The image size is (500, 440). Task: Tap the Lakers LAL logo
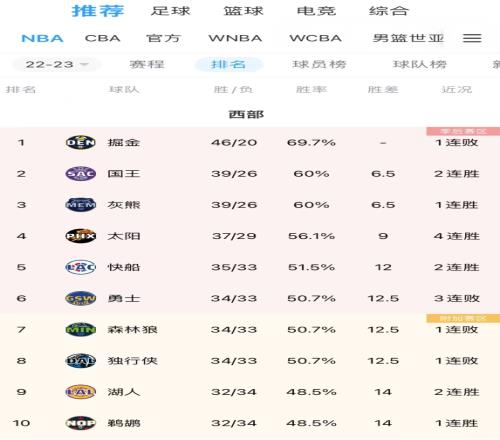[x=81, y=392]
